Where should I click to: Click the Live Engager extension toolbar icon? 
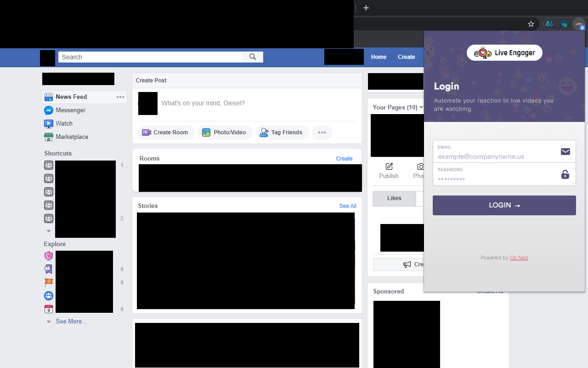579,24
